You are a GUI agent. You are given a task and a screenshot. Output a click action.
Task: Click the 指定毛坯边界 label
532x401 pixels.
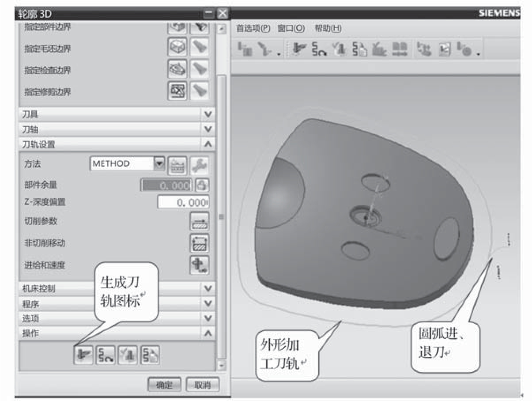pyautogui.click(x=47, y=49)
